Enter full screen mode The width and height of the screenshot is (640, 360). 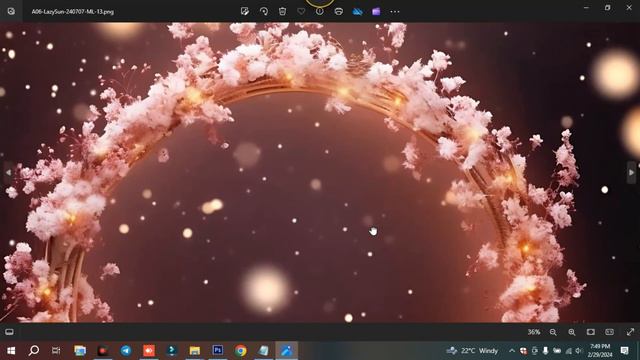(630, 332)
